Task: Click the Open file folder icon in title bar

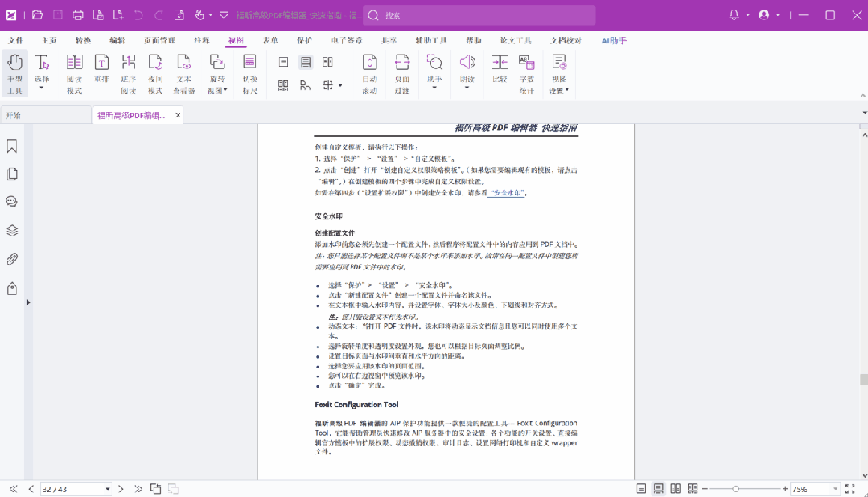Action: (37, 15)
